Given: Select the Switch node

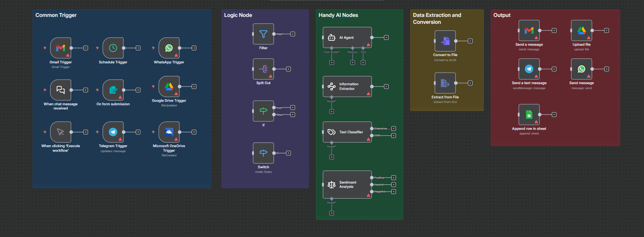Looking at the screenshot, I should (x=263, y=153).
